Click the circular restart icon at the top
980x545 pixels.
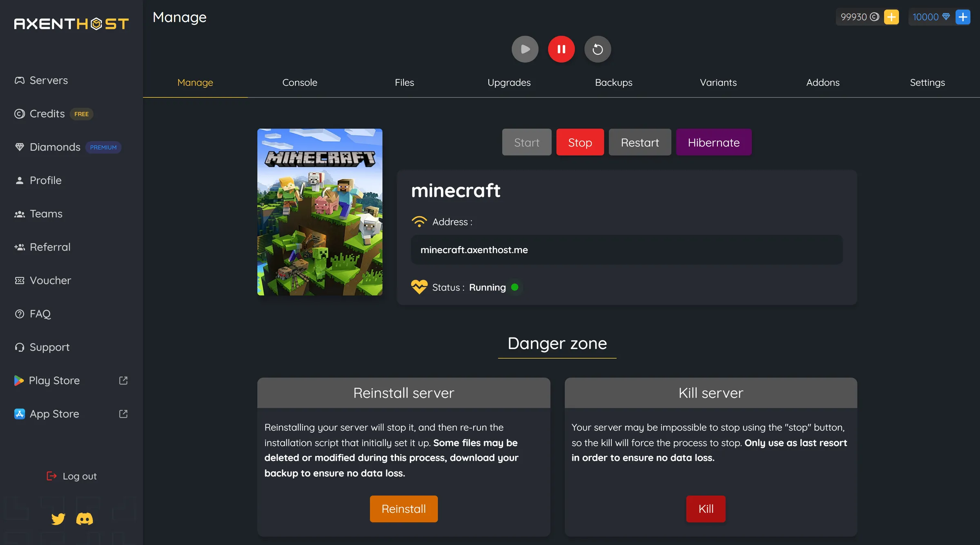click(597, 49)
